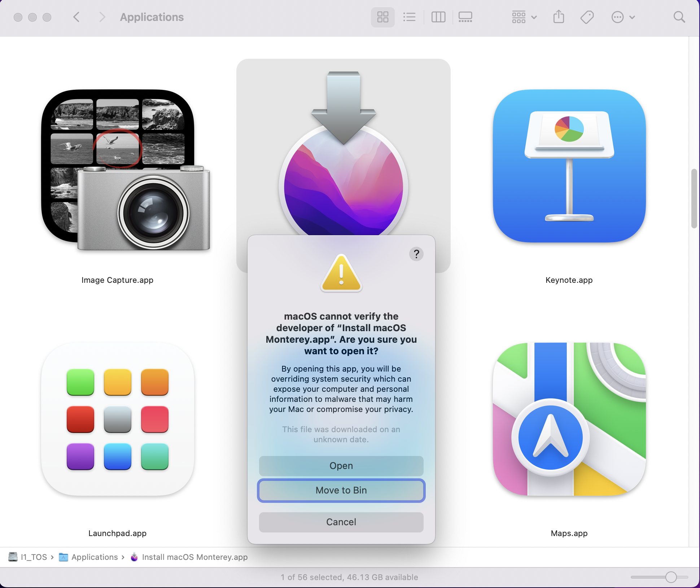Screen dimensions: 700x588
Task: Select the Maps app icon
Action: (569, 419)
